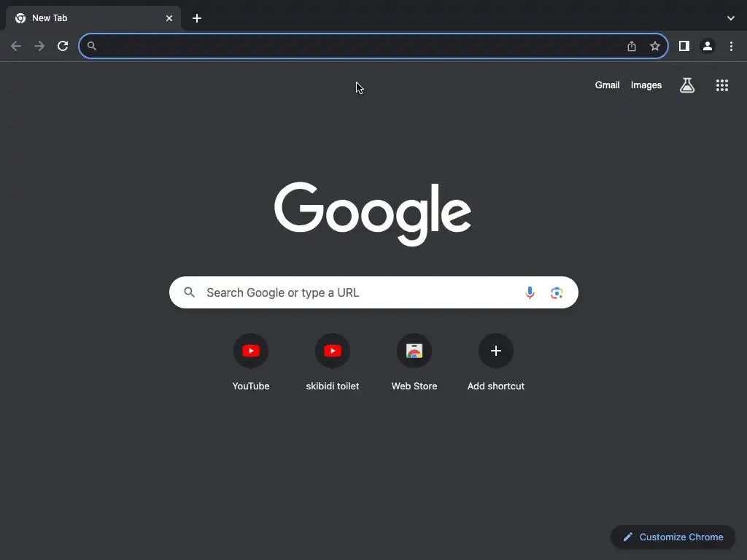Open Search Labs flask icon
747x560 pixels.
pyautogui.click(x=687, y=85)
